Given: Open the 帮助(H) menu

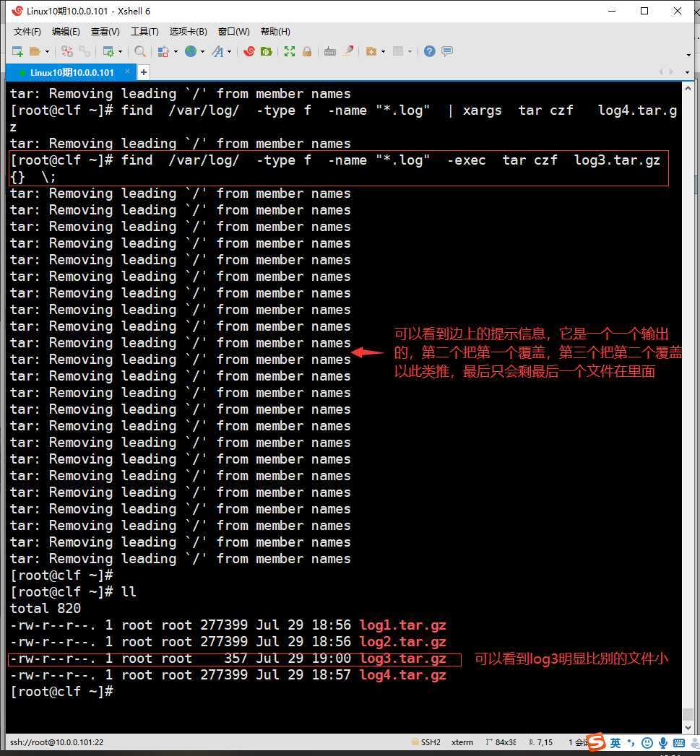Looking at the screenshot, I should pyautogui.click(x=275, y=32).
